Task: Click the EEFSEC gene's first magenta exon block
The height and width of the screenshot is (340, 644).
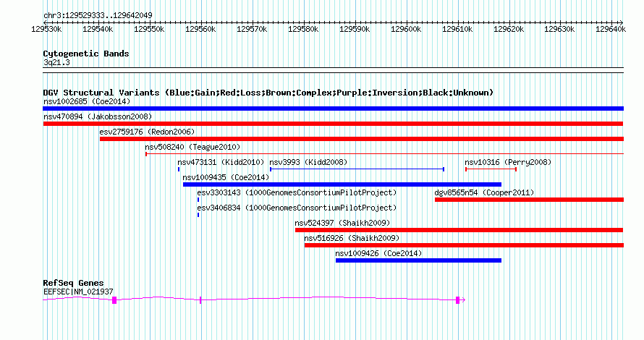Action: (x=114, y=300)
